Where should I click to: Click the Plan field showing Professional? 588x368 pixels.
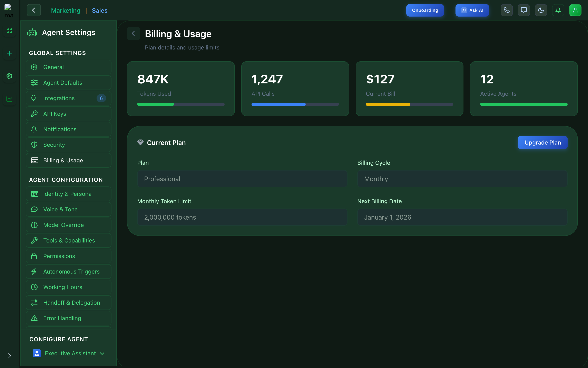tap(242, 179)
